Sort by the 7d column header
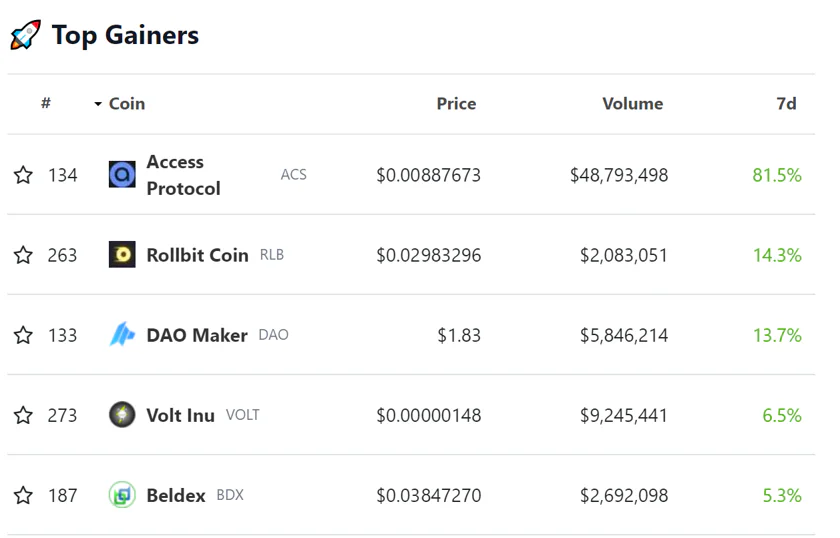This screenshot has width=840, height=538. pos(786,103)
